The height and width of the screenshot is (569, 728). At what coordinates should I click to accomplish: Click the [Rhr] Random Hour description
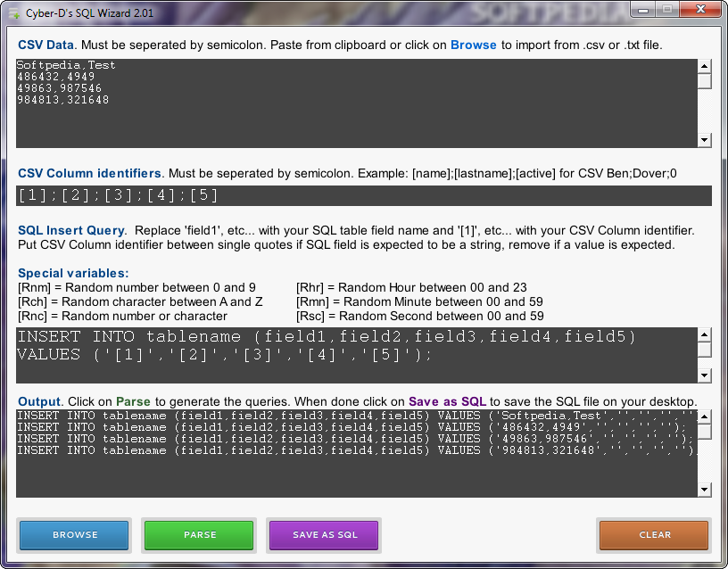click(412, 288)
